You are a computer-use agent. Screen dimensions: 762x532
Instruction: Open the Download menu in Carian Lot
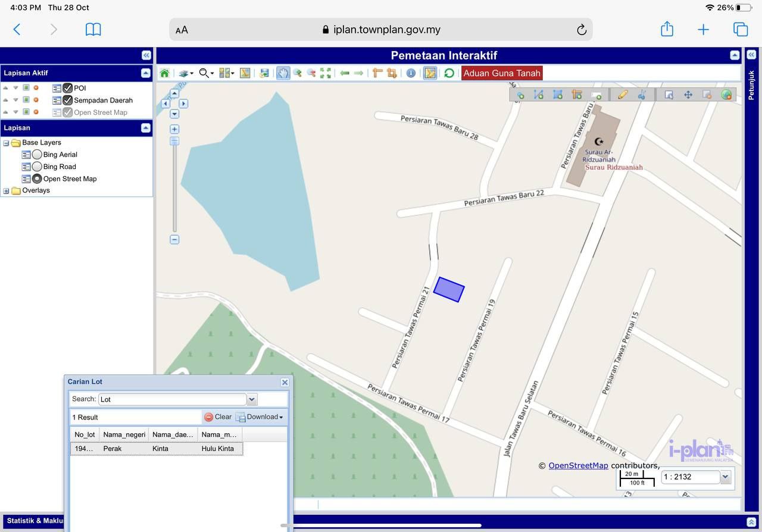[261, 417]
